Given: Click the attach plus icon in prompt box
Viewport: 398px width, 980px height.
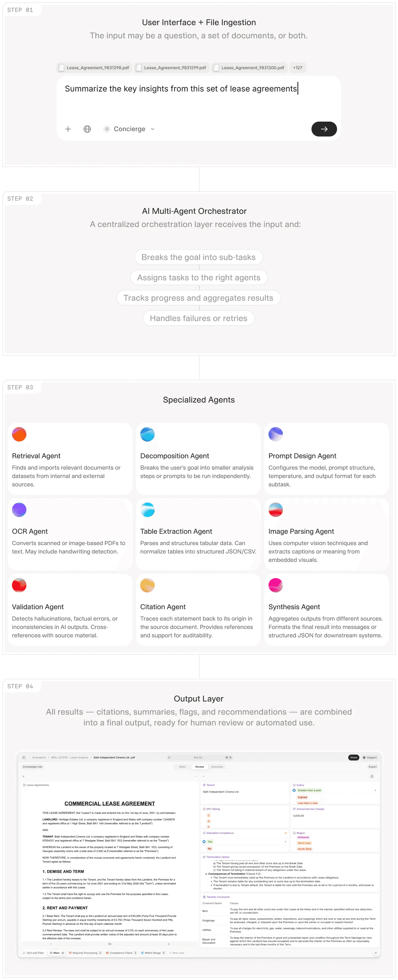Looking at the screenshot, I should [68, 129].
